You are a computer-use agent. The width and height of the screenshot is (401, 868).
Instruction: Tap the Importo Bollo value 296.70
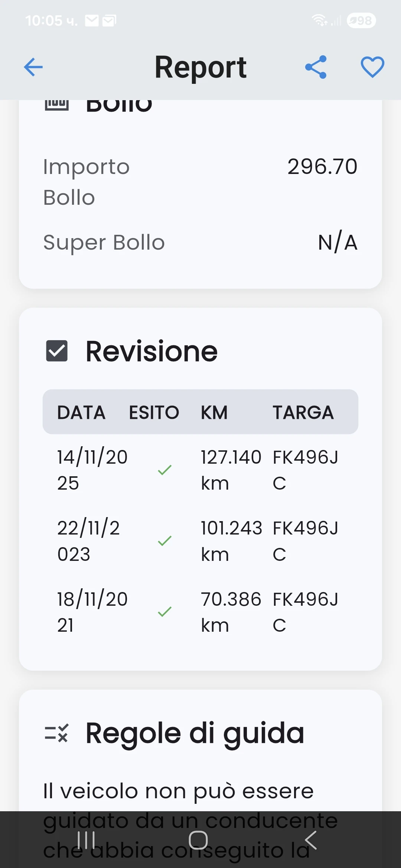[x=322, y=167]
